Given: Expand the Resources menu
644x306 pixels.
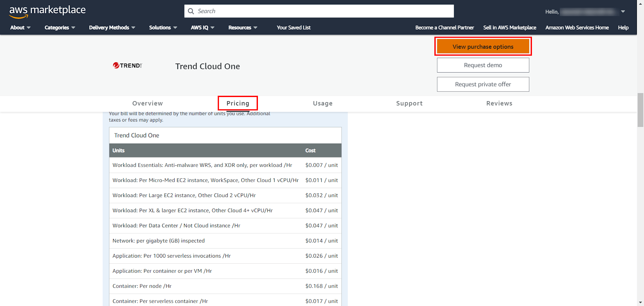Looking at the screenshot, I should [x=243, y=28].
